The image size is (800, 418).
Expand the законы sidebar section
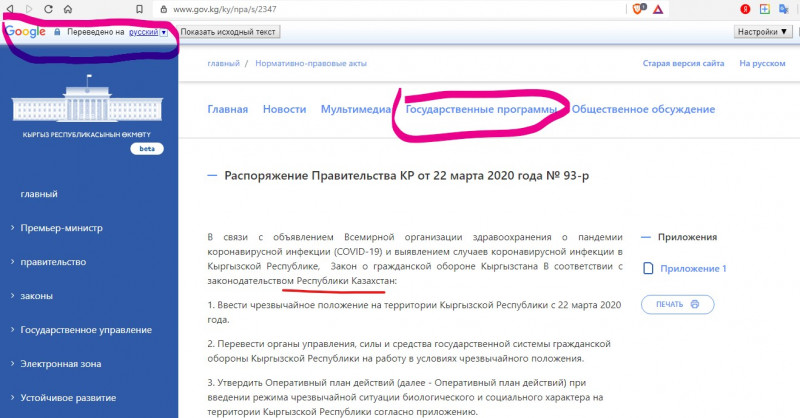[x=38, y=296]
